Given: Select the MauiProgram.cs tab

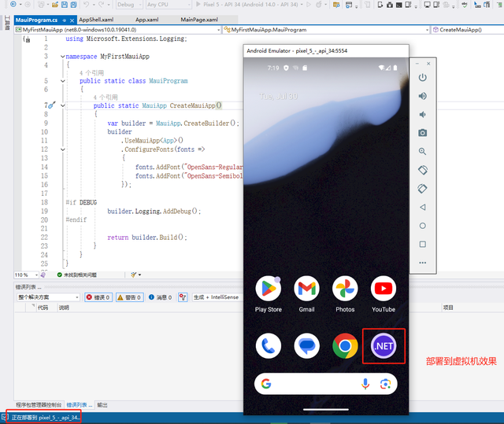Looking at the screenshot, I should point(36,20).
